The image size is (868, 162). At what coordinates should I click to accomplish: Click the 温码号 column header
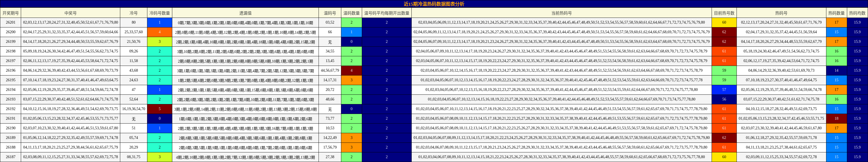pos(330,13)
